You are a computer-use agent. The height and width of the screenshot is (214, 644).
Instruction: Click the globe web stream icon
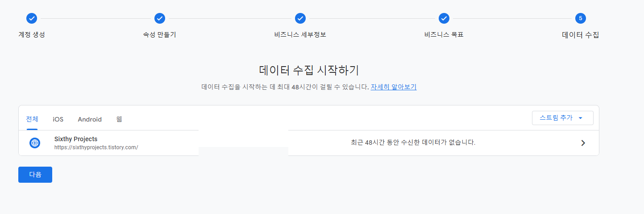click(35, 143)
